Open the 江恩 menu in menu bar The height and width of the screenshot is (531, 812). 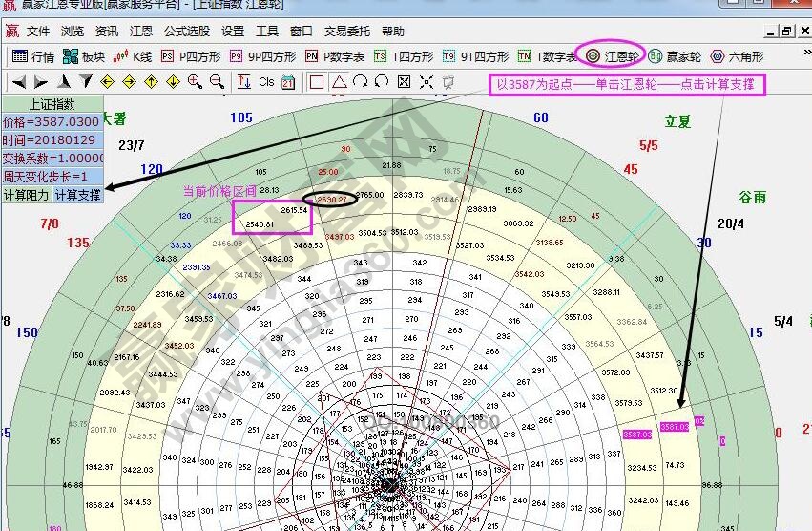click(x=141, y=32)
